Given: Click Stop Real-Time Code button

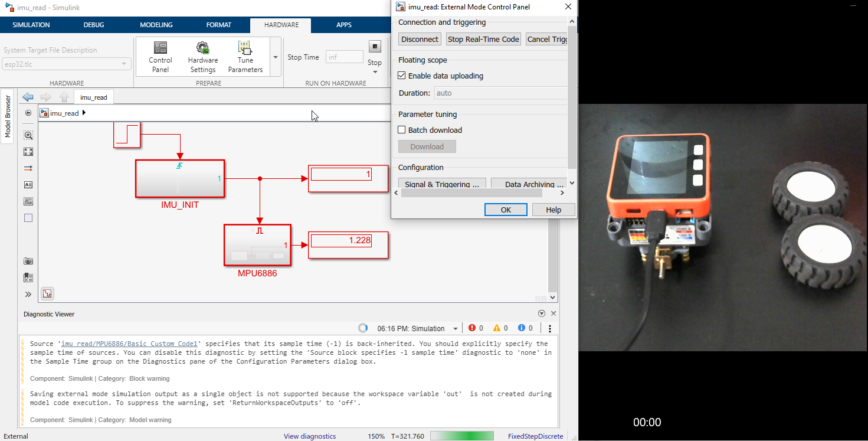Looking at the screenshot, I should [x=483, y=39].
